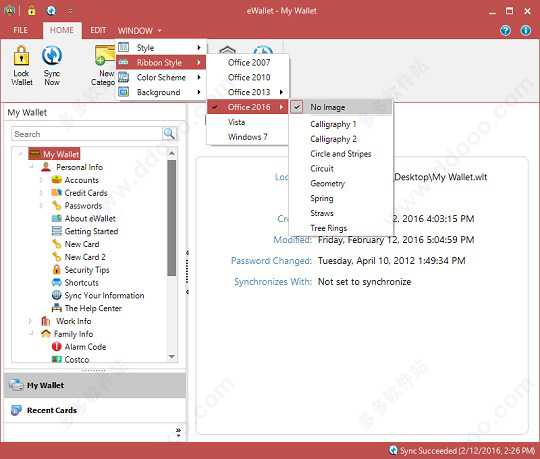Click The Help Center desk icon
Viewport: 540px width, 459px height.
56,308
